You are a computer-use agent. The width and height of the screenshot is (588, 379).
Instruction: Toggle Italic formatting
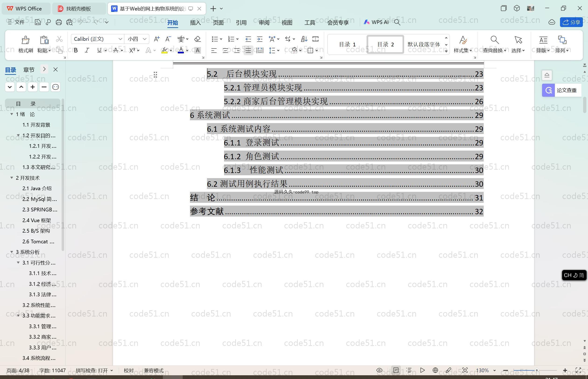tap(87, 50)
